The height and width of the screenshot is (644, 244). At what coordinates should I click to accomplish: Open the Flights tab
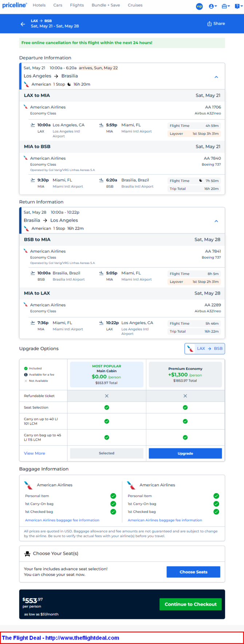(77, 5)
